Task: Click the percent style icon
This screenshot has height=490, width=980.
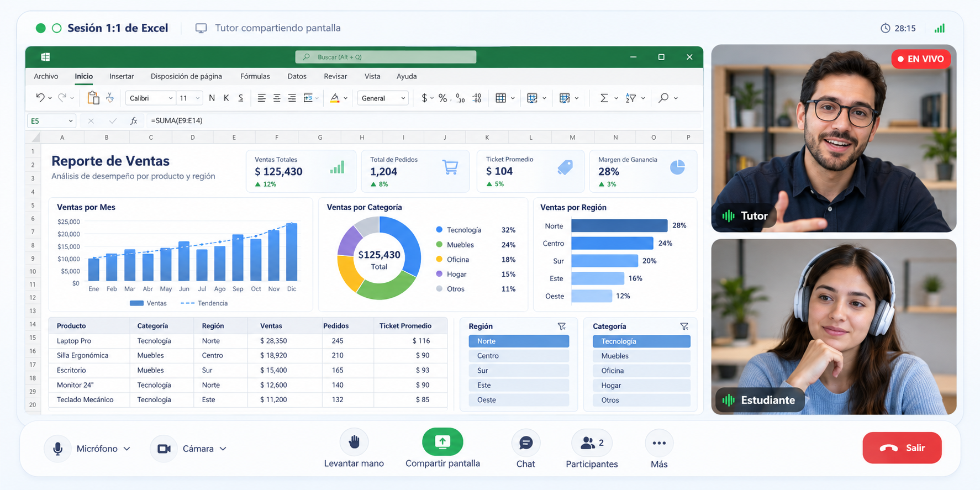Action: click(442, 98)
